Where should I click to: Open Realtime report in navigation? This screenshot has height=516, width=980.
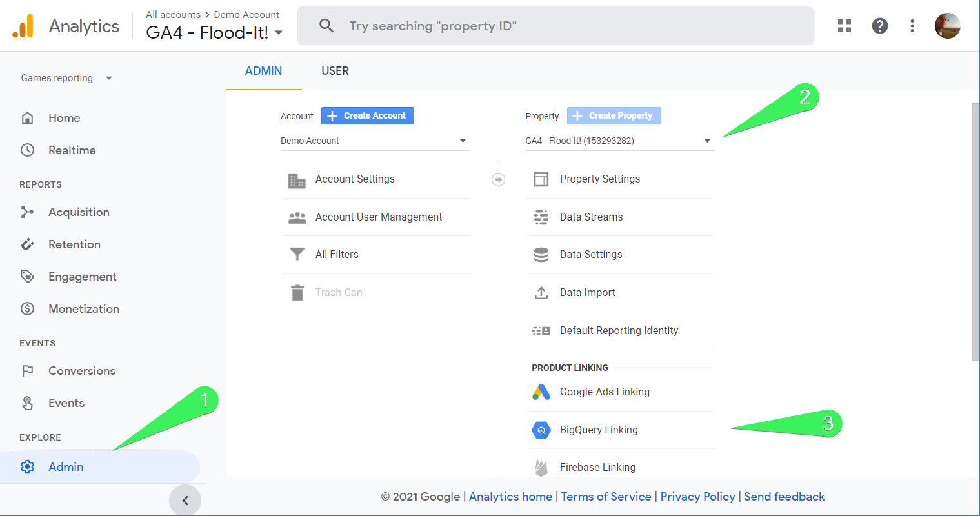pos(72,150)
